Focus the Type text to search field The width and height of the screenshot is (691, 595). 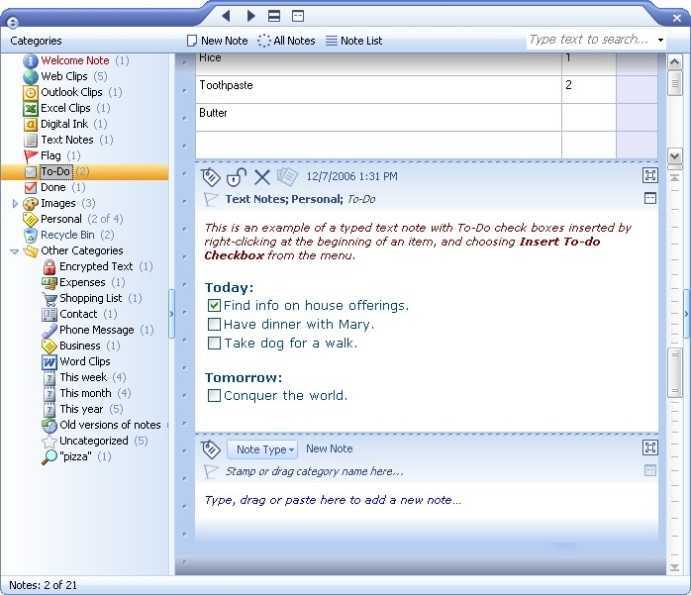tap(589, 40)
